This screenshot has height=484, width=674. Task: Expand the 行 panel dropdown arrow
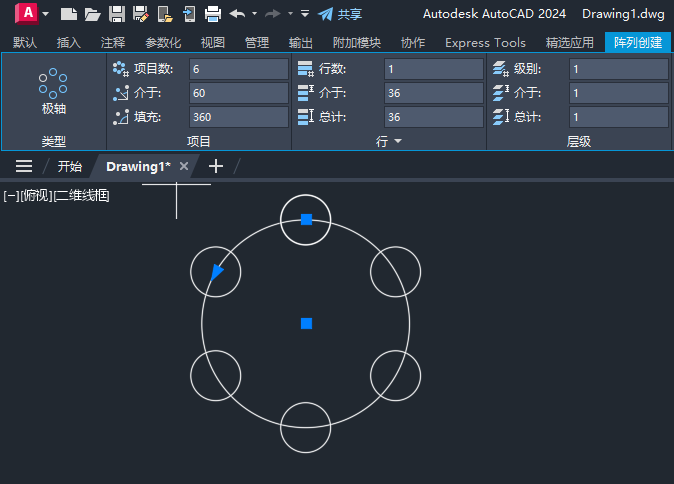(x=398, y=142)
